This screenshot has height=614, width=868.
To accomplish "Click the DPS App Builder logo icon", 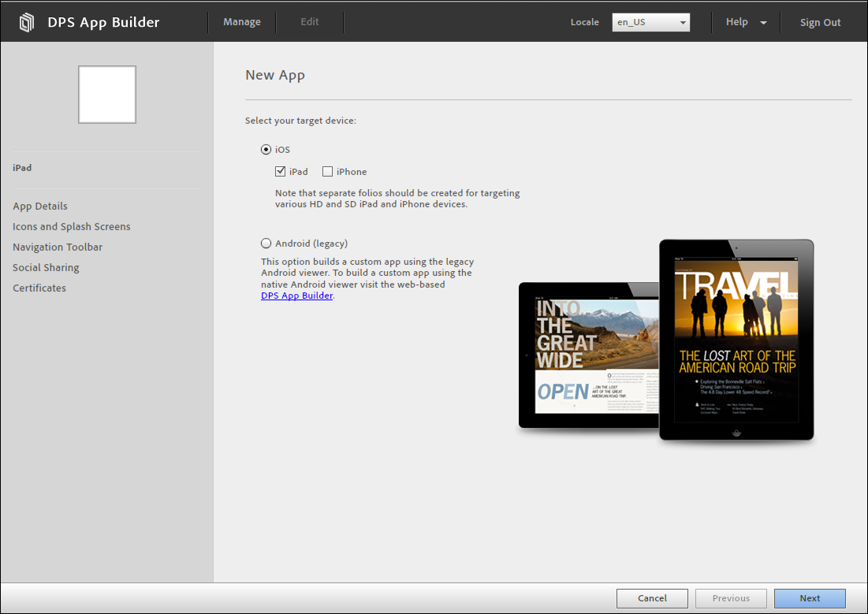I will coord(26,21).
